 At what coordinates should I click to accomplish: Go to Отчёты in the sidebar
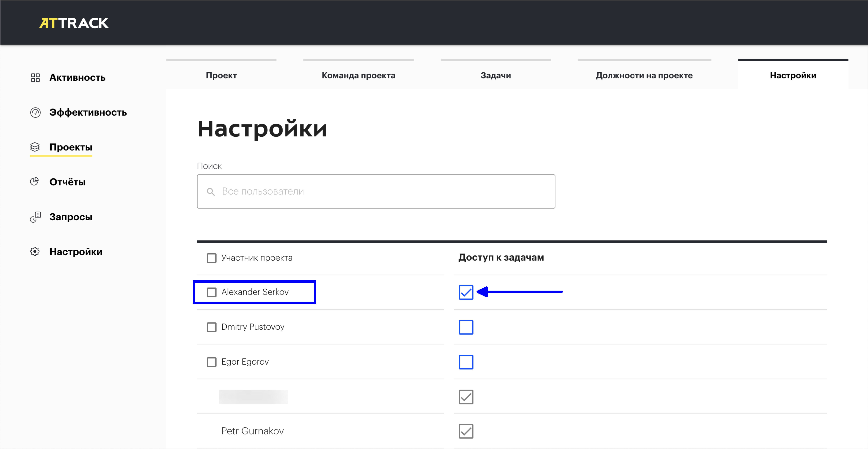pyautogui.click(x=67, y=182)
